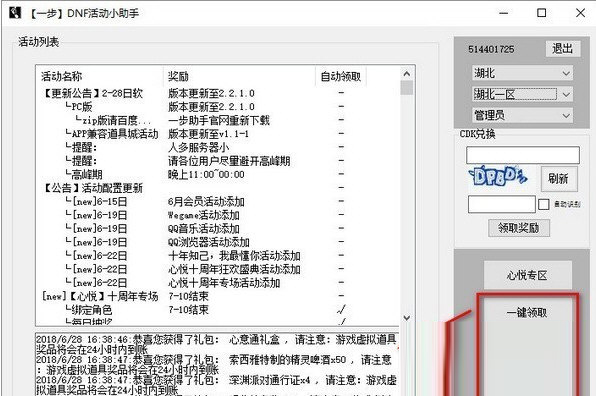Click the 奖励 column header
The width and height of the screenshot is (596, 396).
[239, 76]
